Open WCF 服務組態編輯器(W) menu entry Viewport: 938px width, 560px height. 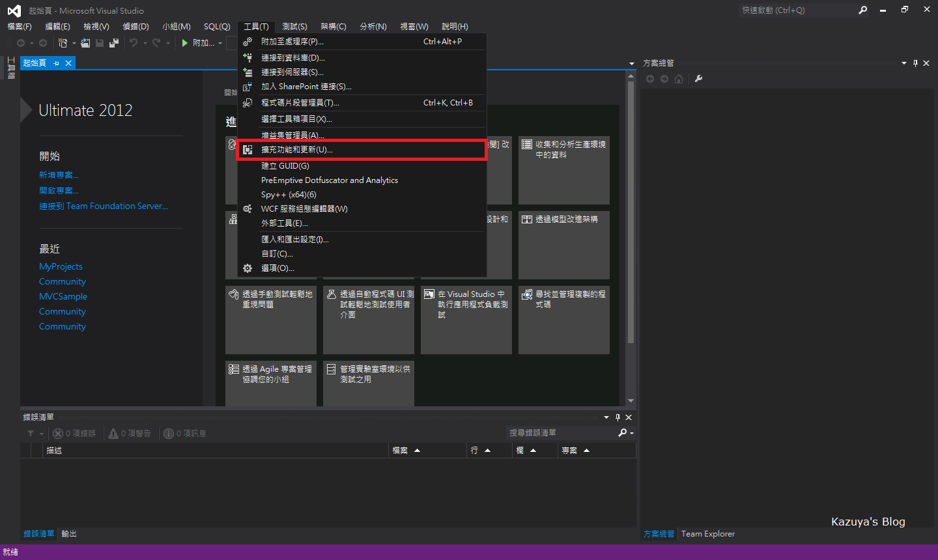tap(362, 209)
